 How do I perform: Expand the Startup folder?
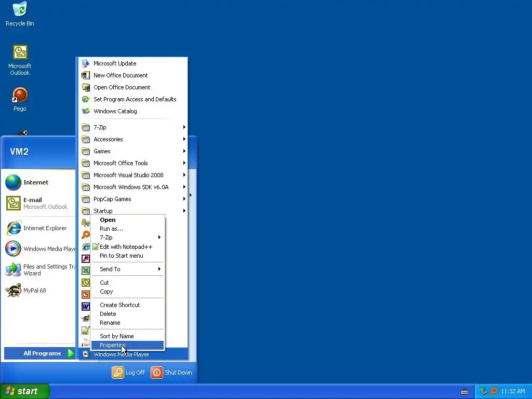click(x=132, y=211)
